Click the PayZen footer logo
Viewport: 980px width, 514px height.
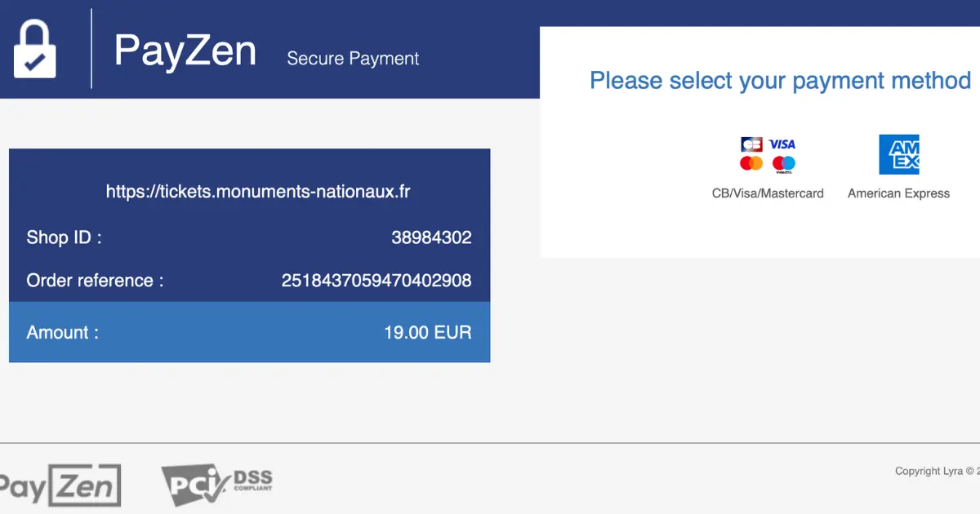[x=60, y=485]
